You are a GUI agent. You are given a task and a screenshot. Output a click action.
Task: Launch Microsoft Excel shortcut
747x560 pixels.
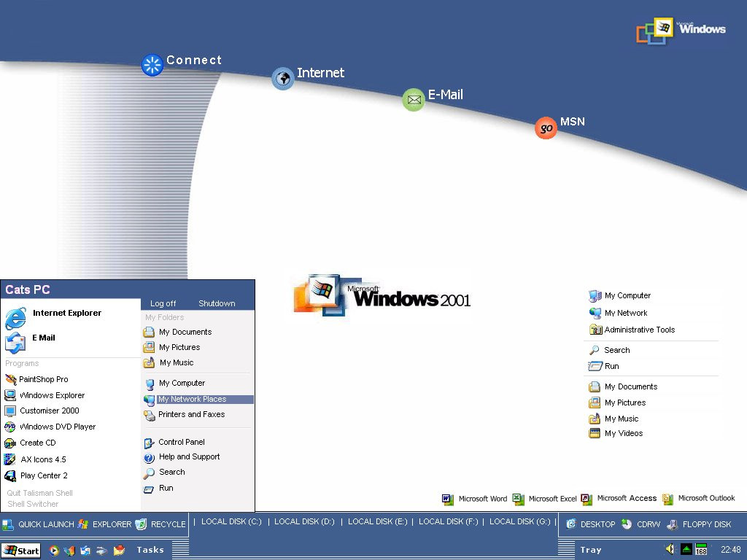544,499
